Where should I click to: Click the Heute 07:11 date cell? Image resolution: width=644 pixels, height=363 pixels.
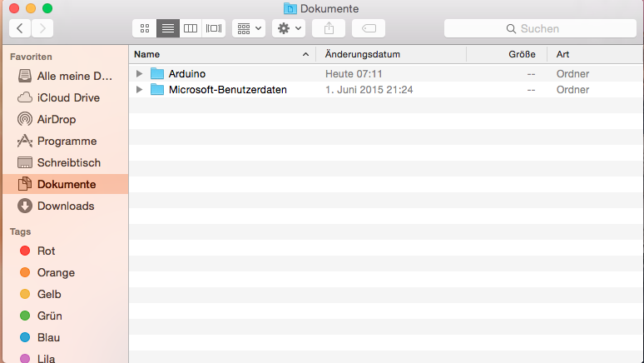click(354, 74)
